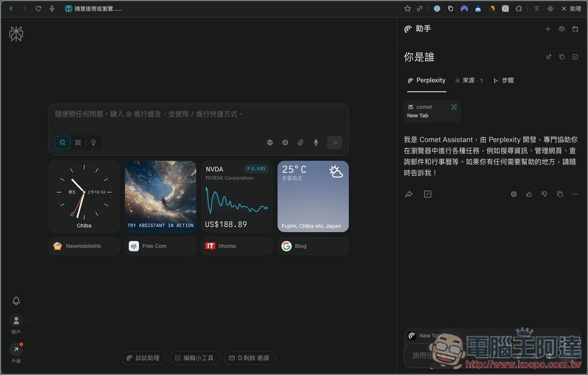Select the search mode toggle in query box
Screen dimensions: 588x375
(62, 142)
